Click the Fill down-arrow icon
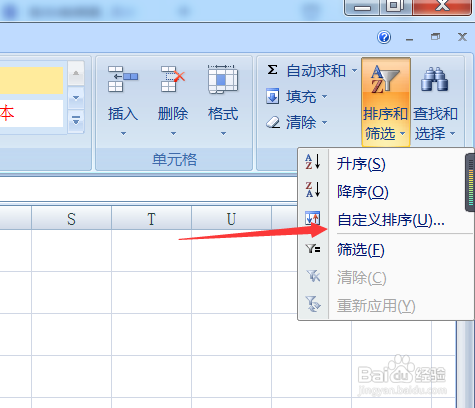Screen dimensions: 475x408 pos(273,97)
